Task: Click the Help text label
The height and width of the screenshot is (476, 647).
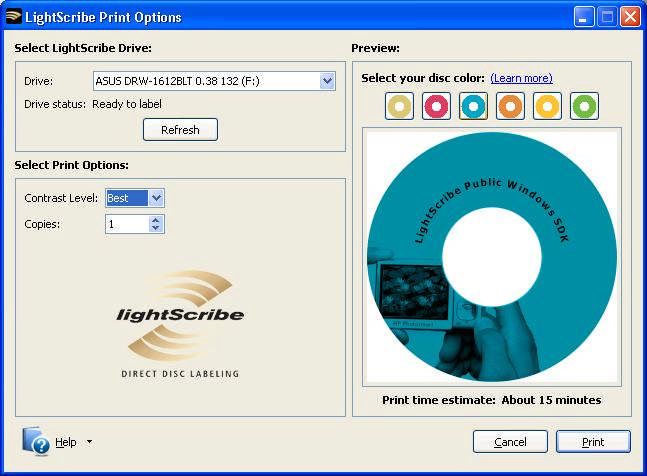Action: pos(66,442)
